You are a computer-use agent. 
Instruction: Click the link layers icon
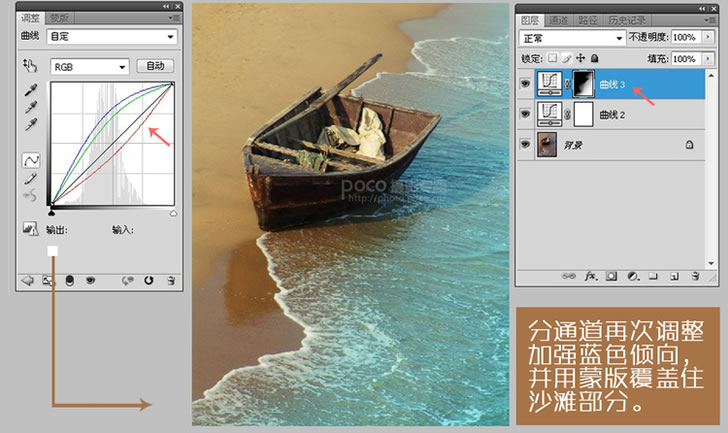point(568,276)
